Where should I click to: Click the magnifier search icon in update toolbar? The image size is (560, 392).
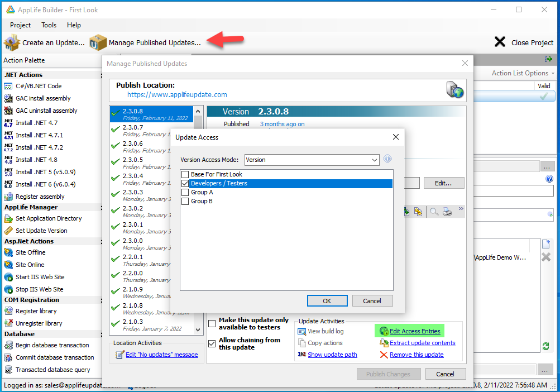(434, 212)
